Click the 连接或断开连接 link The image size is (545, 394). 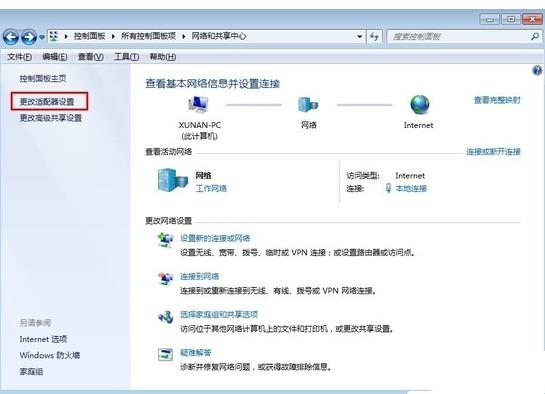point(493,151)
